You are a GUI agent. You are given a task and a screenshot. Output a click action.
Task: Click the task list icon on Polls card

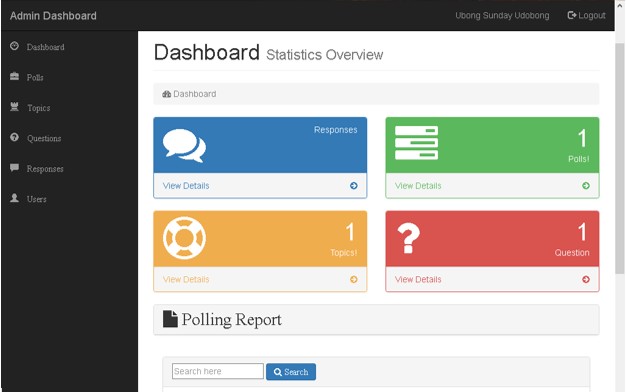(x=416, y=143)
